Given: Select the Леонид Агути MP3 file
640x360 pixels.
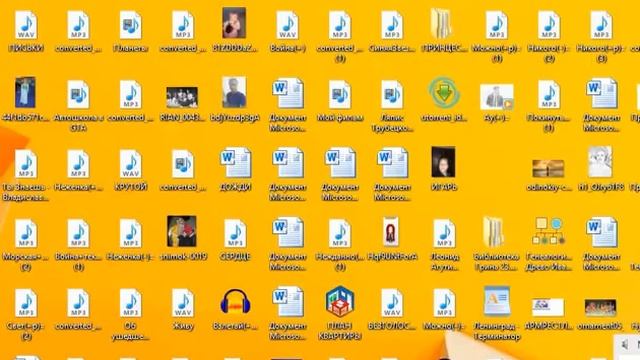Looking at the screenshot, I should pyautogui.click(x=444, y=233).
